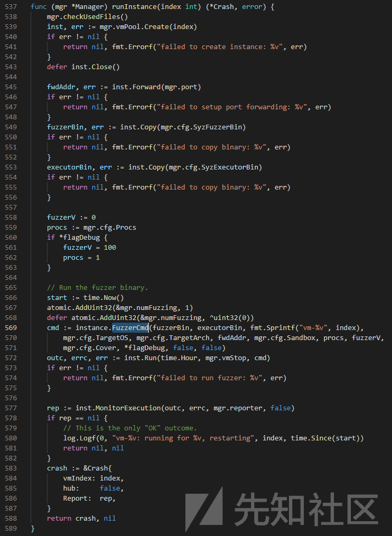Click the return crash, nil statement

(81, 518)
